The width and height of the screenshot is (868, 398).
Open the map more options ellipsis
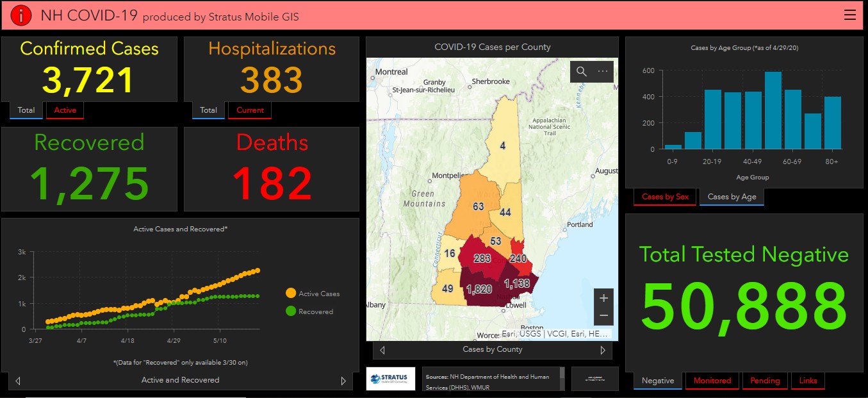(x=603, y=72)
